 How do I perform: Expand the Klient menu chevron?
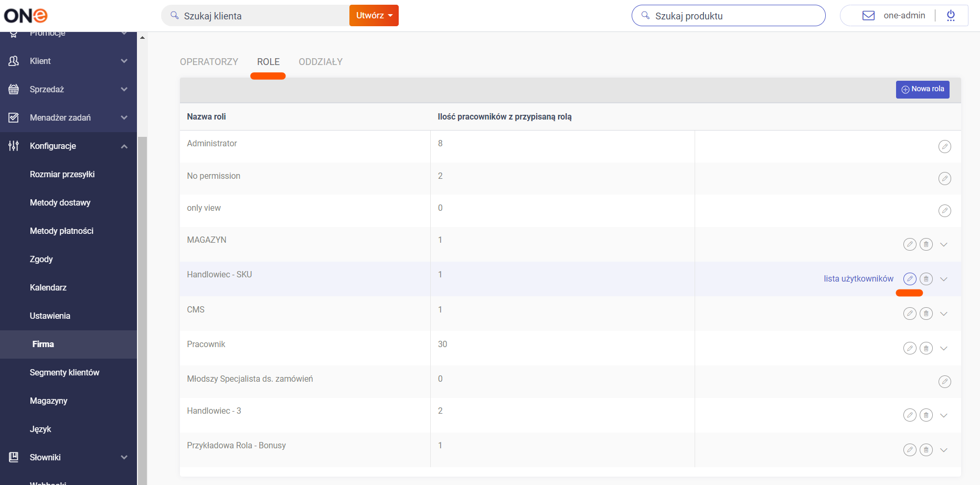(124, 61)
